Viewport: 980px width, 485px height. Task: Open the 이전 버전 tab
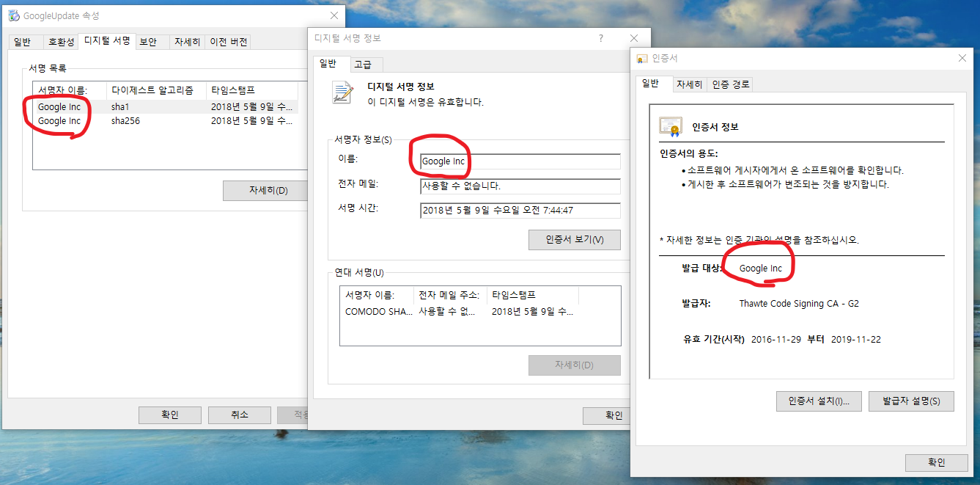coord(229,42)
